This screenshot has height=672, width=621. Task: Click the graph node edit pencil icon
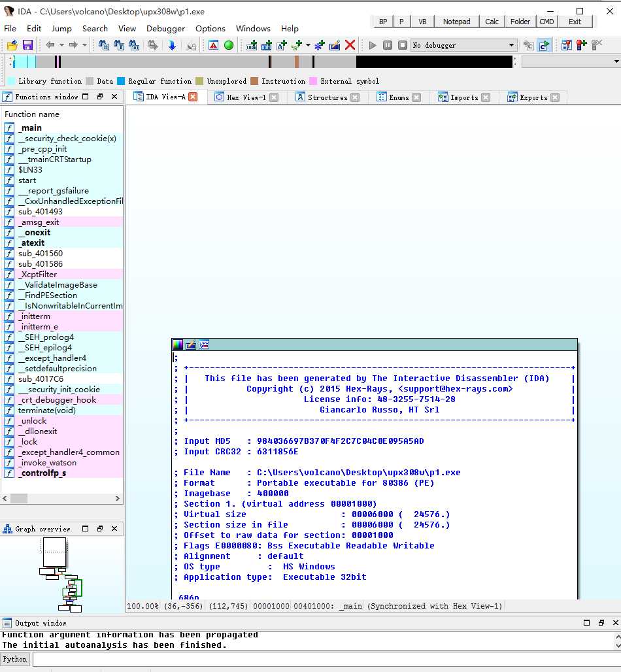click(x=191, y=344)
